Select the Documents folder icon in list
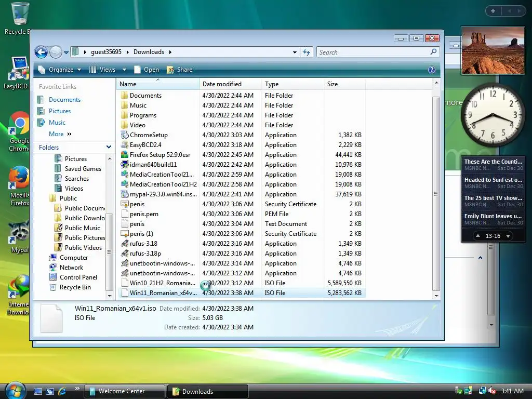 point(125,96)
